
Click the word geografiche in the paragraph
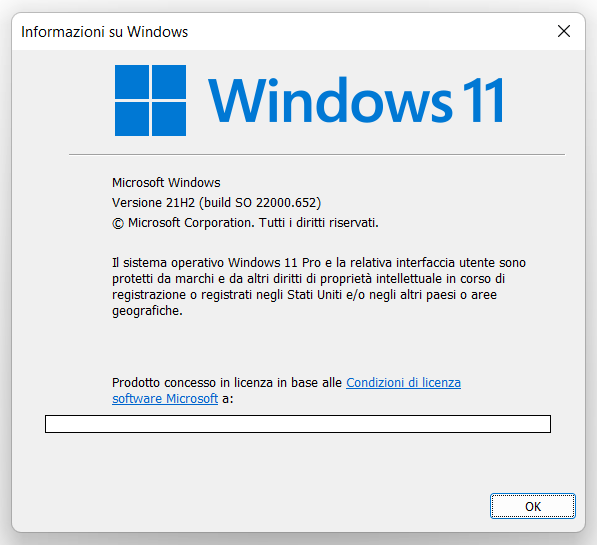coord(147,311)
